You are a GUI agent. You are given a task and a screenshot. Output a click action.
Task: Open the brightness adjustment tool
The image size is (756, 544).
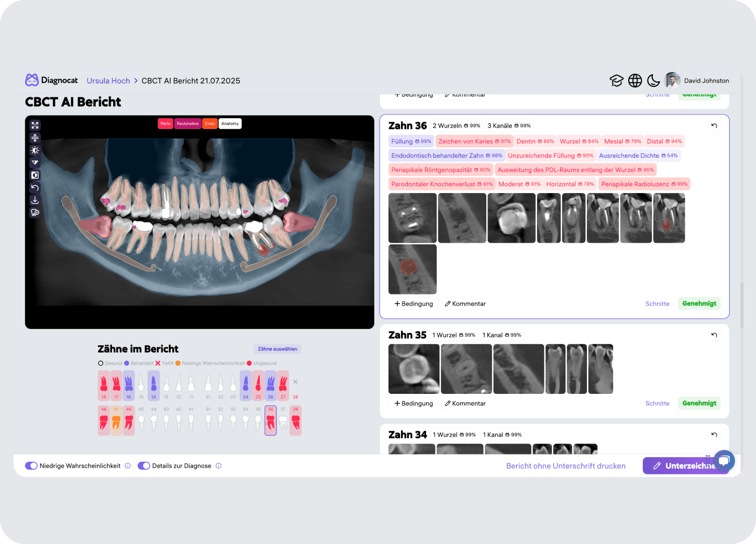point(35,151)
